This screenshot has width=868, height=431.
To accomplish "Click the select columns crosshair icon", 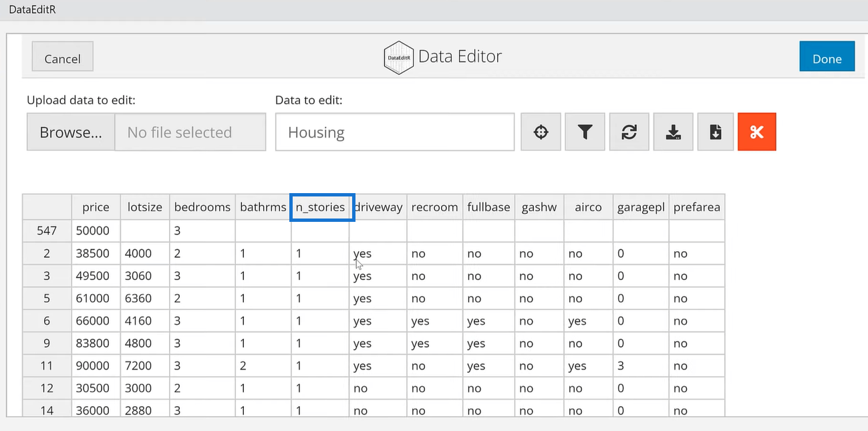I will pos(541,132).
